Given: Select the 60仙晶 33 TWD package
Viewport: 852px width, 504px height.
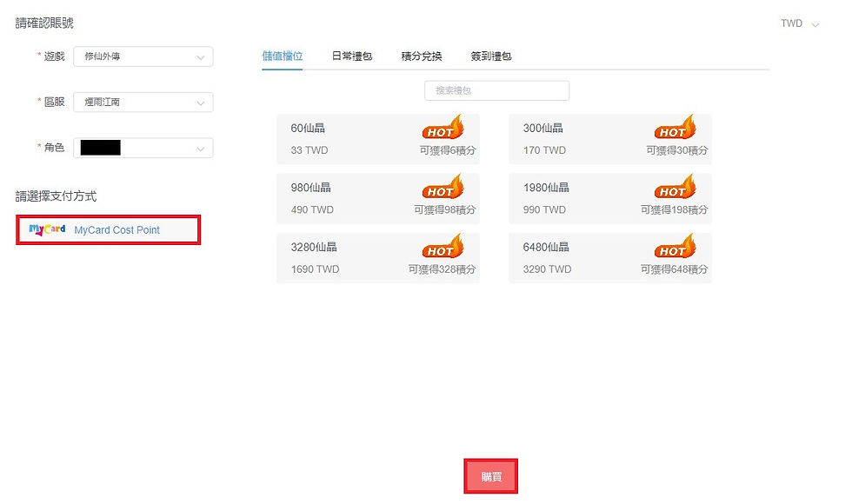Looking at the screenshot, I should 377,139.
